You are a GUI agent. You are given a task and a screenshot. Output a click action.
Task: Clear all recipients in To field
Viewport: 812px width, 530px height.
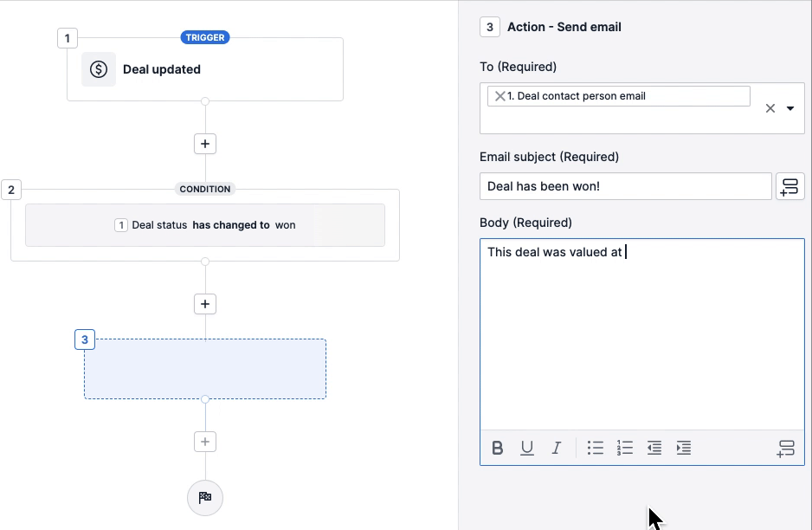click(770, 109)
